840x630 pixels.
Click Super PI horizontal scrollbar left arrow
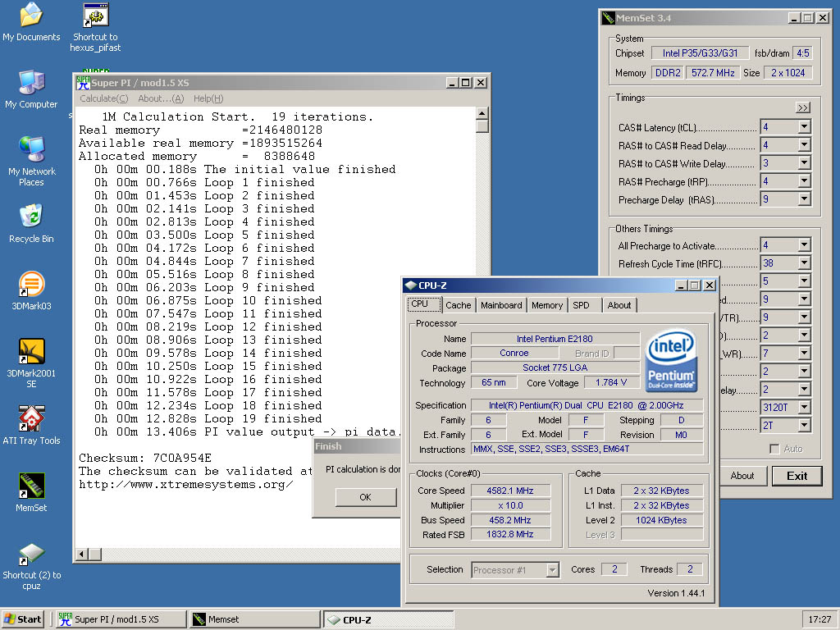tap(82, 554)
